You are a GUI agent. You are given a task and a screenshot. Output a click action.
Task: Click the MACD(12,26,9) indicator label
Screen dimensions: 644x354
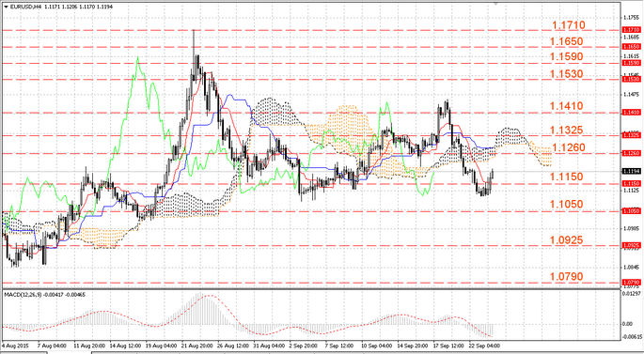coord(21,295)
